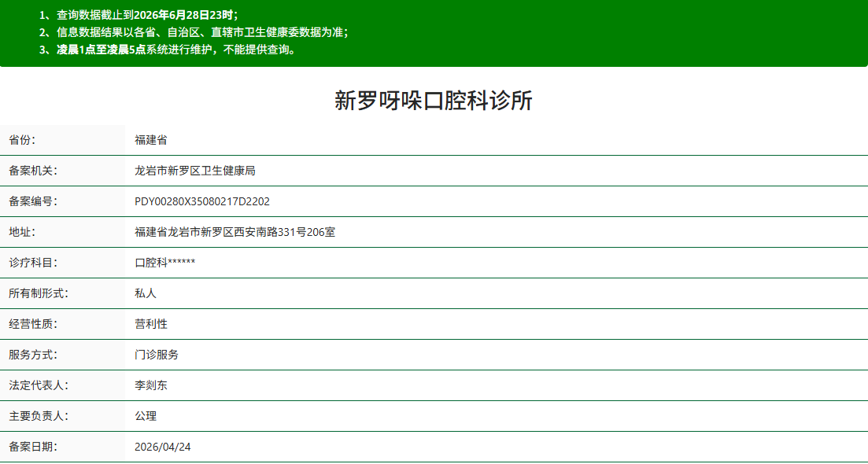Click the 备案日期 label

(33, 447)
